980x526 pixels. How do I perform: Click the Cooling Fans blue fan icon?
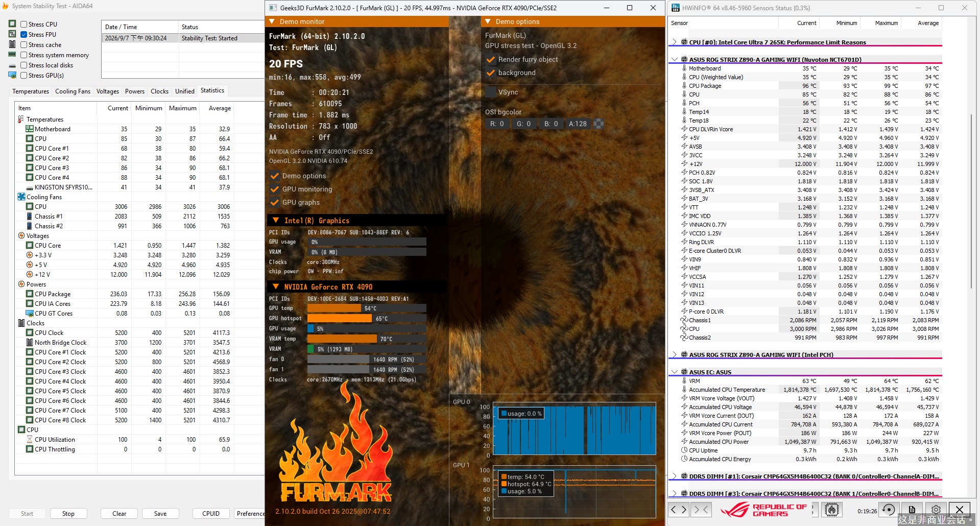(x=21, y=197)
